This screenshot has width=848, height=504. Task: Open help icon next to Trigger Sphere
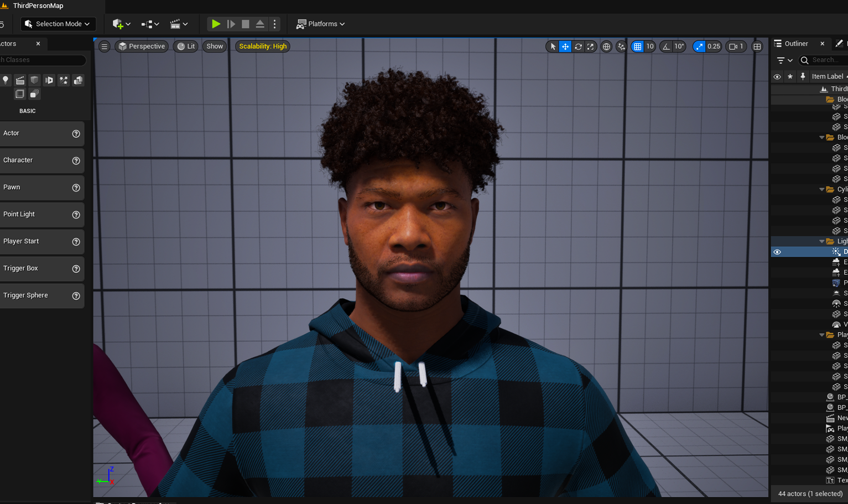tap(76, 296)
